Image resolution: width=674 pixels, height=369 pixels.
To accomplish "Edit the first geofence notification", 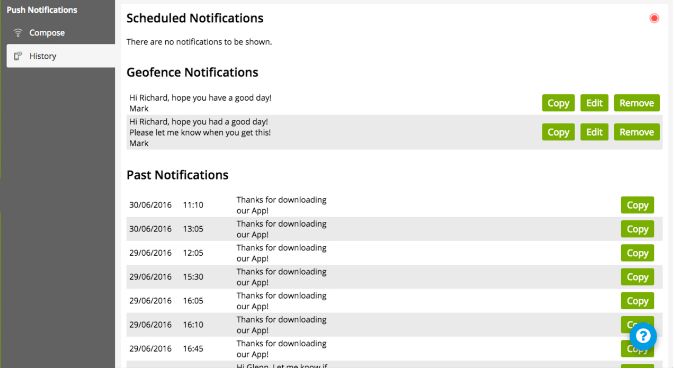I will click(x=594, y=103).
